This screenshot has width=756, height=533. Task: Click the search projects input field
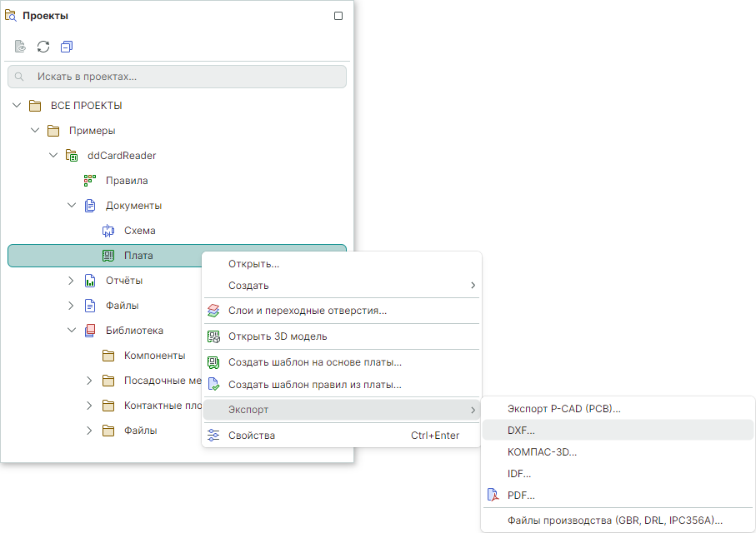(x=177, y=77)
